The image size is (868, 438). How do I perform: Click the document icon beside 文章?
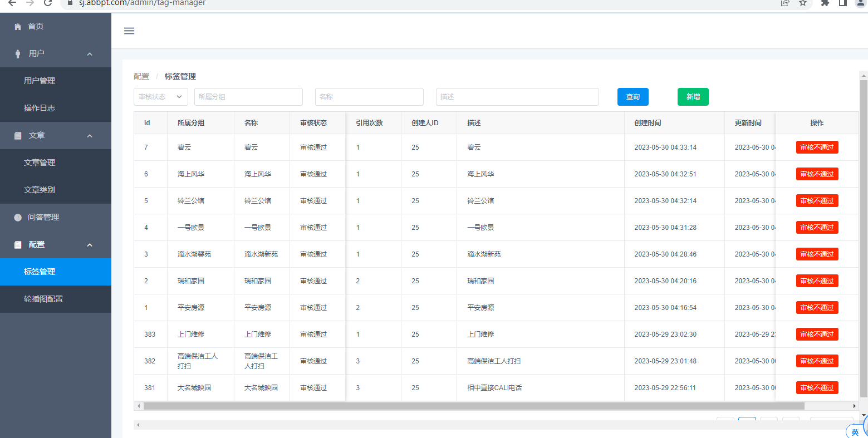tap(18, 136)
